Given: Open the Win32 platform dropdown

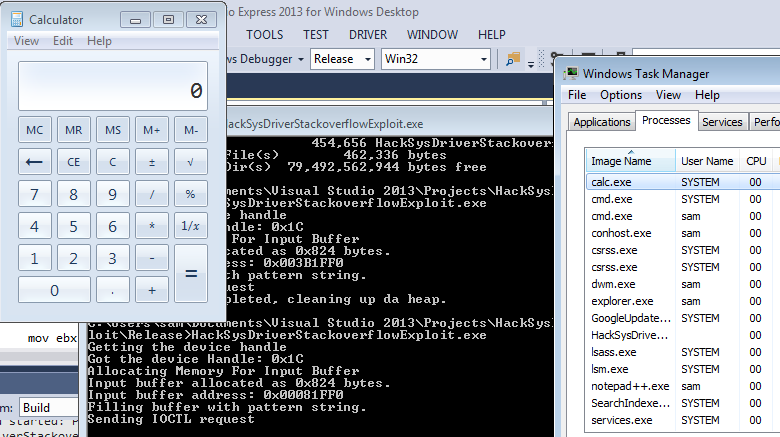Looking at the screenshot, I should pos(436,59).
